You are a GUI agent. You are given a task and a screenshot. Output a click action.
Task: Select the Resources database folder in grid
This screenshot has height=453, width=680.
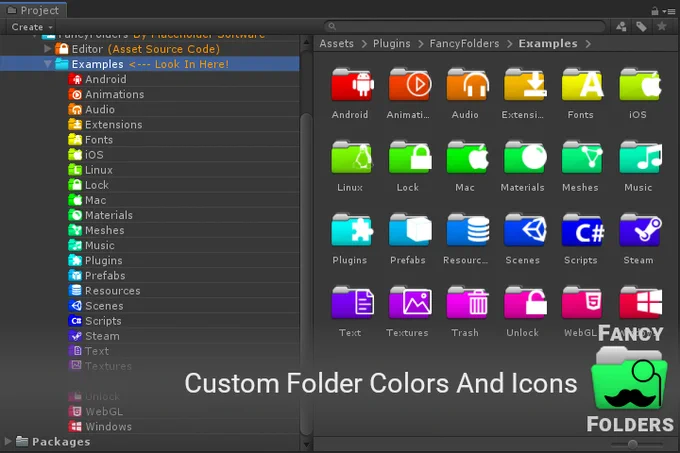467,230
